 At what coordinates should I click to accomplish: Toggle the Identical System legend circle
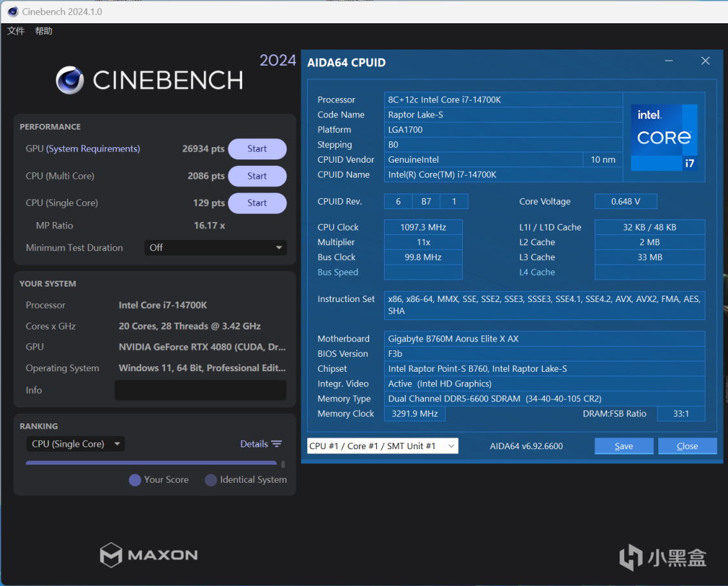click(210, 480)
